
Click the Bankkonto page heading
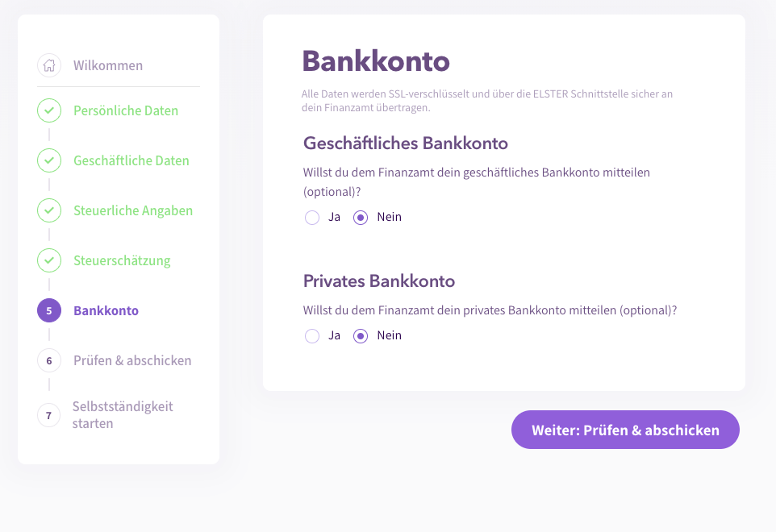pos(376,60)
